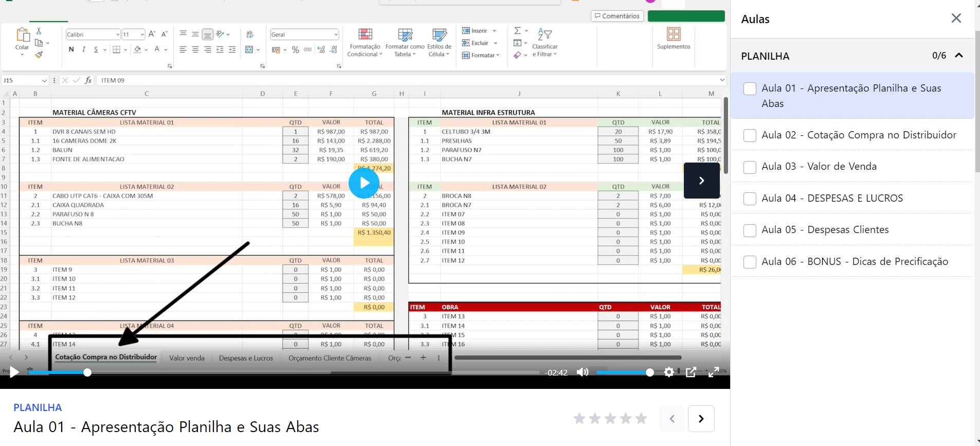The image size is (980, 446).
Task: Open the font size 11 dropdown
Action: (142, 34)
